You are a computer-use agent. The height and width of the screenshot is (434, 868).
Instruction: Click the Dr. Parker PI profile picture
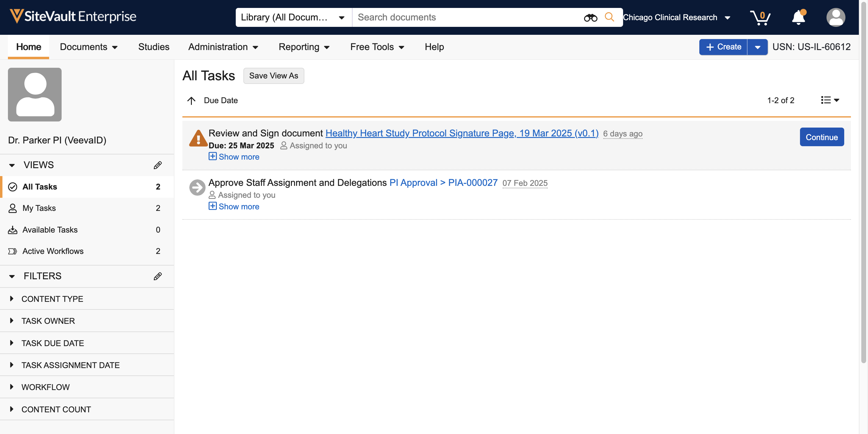(35, 94)
